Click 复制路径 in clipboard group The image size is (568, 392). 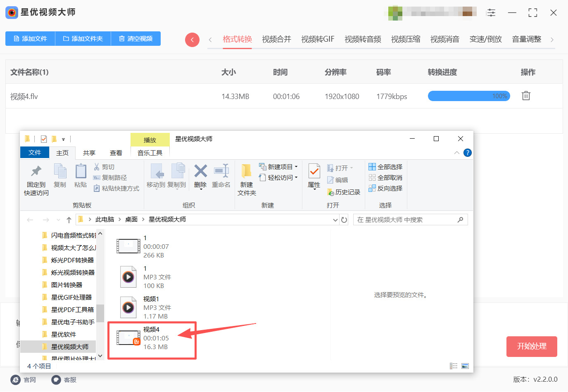click(x=110, y=177)
